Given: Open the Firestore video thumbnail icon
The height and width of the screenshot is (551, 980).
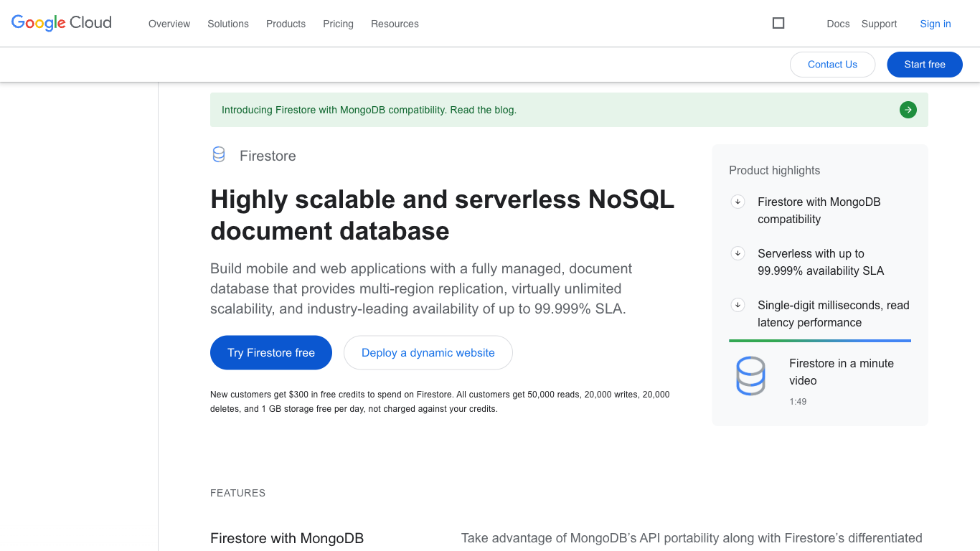Looking at the screenshot, I should 750,376.
